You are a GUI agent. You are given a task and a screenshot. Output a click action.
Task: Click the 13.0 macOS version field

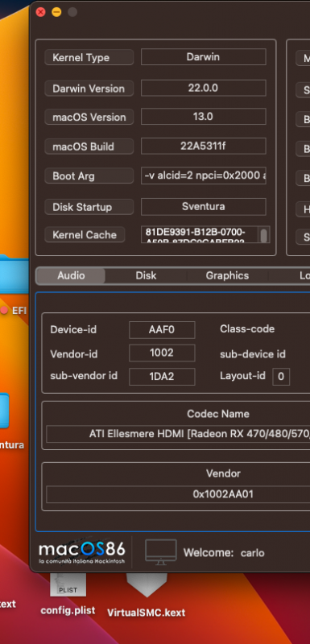tap(203, 117)
